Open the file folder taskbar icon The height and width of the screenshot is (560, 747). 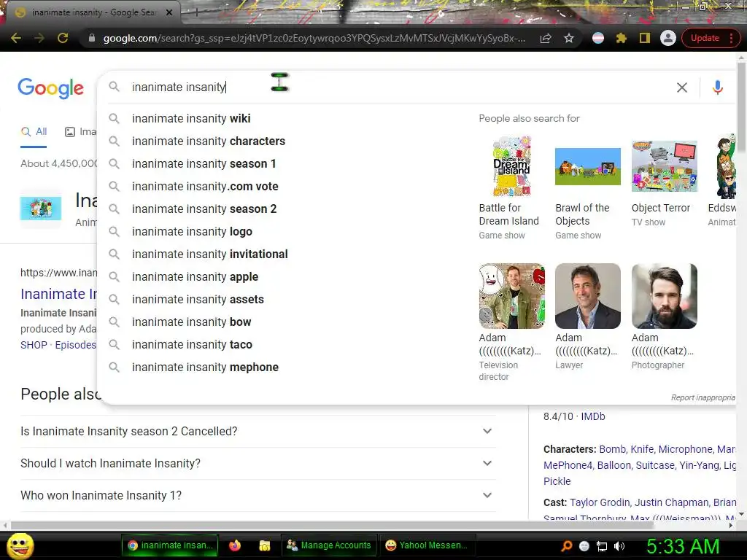click(265, 545)
